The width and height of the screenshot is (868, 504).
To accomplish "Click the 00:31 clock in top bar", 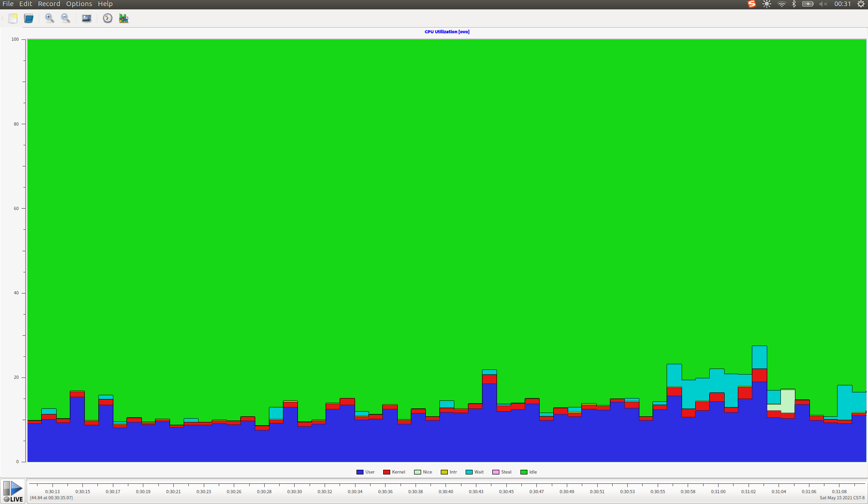I will coord(842,4).
